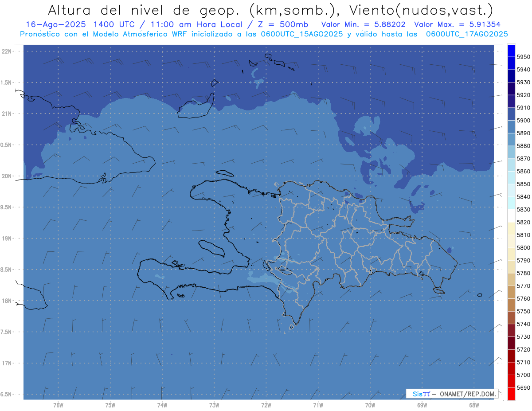Viewport: 532px width, 411px height.
Task: Click legend value '5690'
Action: tap(523, 388)
